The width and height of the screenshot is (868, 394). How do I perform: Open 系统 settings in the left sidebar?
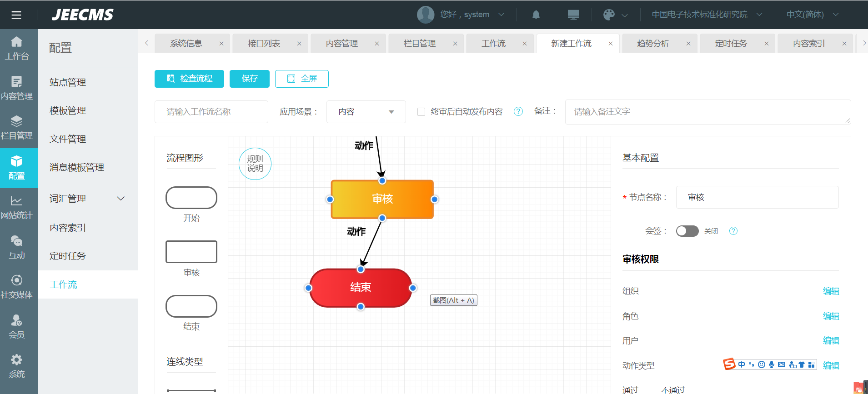[17, 367]
